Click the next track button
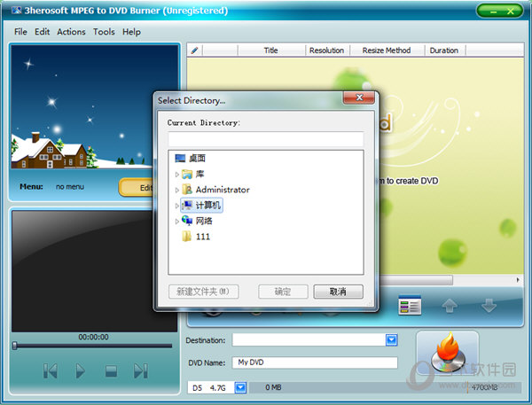Image resolution: width=532 pixels, height=405 pixels. [x=141, y=370]
